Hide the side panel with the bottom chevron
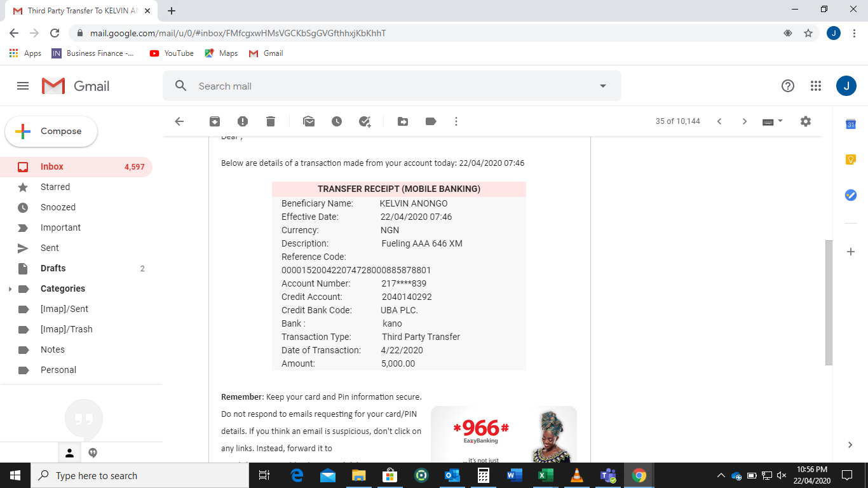 [x=851, y=445]
